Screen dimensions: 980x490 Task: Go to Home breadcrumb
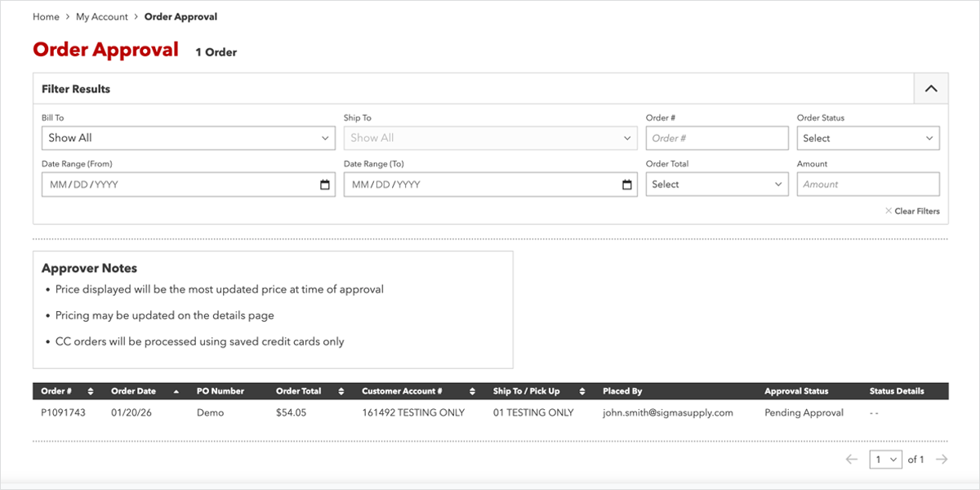[x=46, y=16]
